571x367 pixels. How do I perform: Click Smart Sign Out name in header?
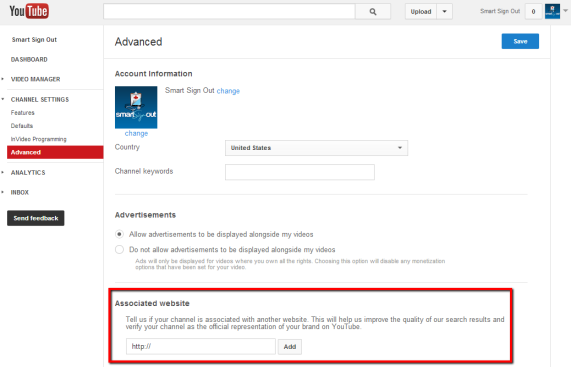pos(500,11)
